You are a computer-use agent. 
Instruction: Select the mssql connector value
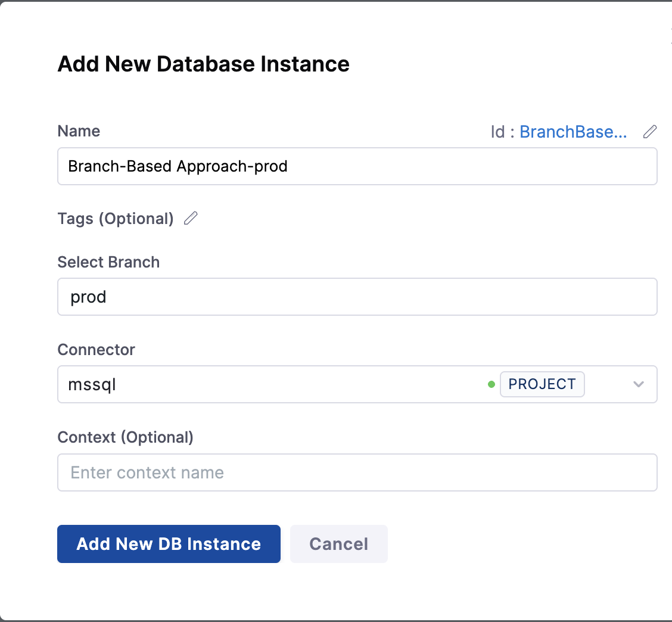pyautogui.click(x=92, y=384)
